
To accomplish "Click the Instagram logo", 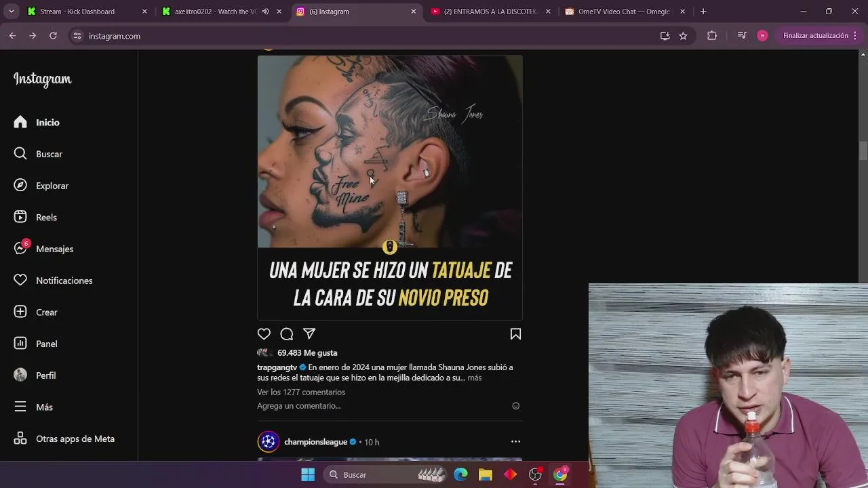I will click(42, 79).
